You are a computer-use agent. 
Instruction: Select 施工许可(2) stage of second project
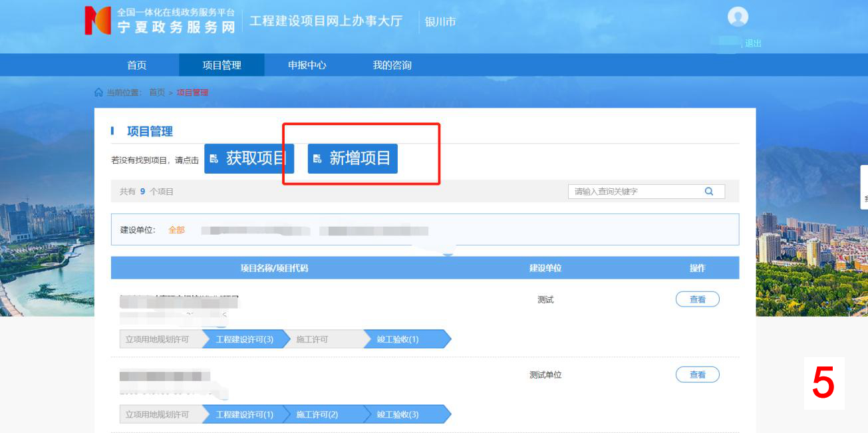pos(317,414)
